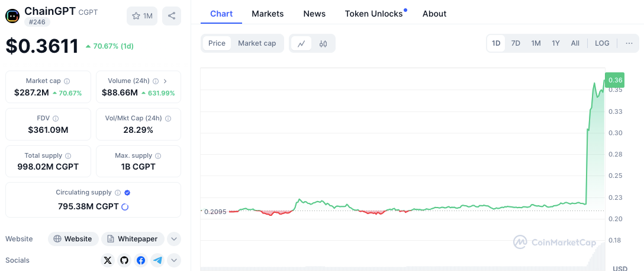Screen dimensions: 644x271
Task: Click the share icon button
Action: (x=171, y=16)
